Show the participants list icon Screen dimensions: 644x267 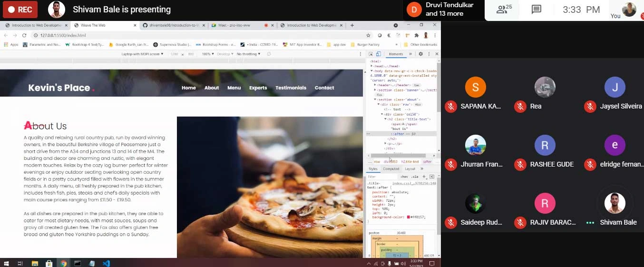503,10
